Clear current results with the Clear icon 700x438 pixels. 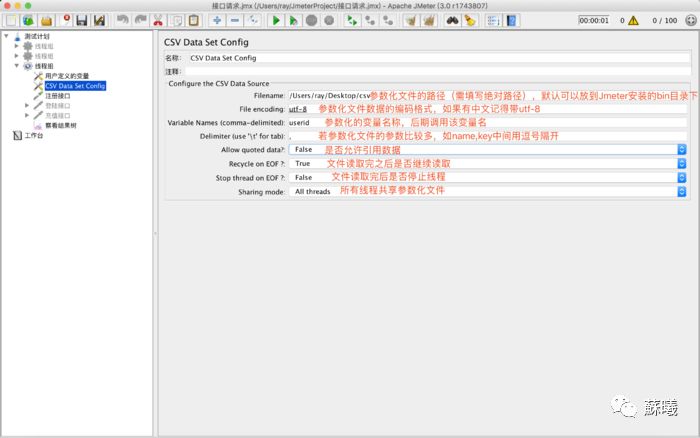[411, 21]
